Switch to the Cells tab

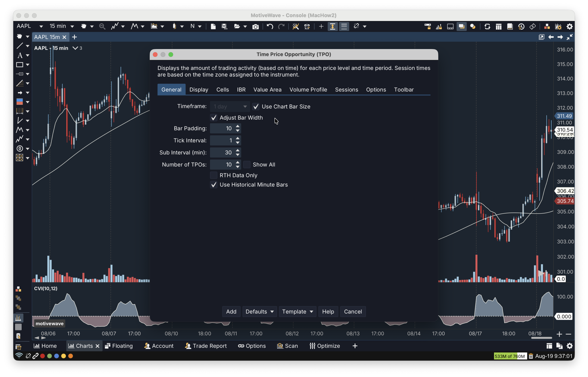tap(223, 89)
